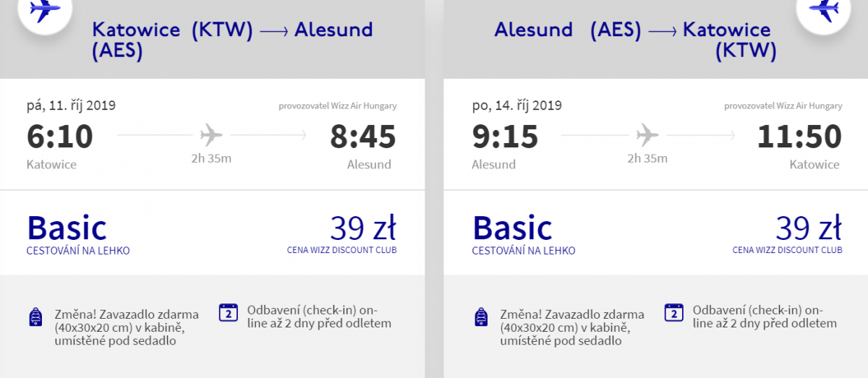868x378 pixels.
Task: Click the 6:10 departure time from Katowice
Action: click(x=60, y=137)
